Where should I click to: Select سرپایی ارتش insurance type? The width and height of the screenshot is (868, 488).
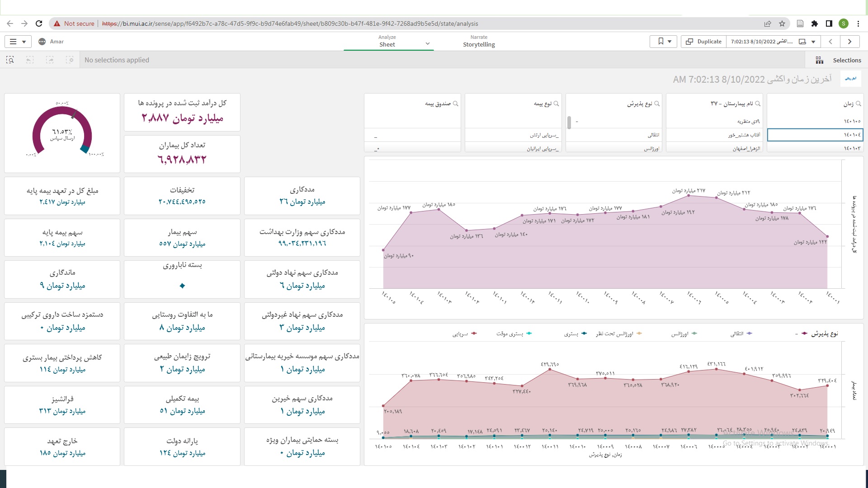(513, 135)
